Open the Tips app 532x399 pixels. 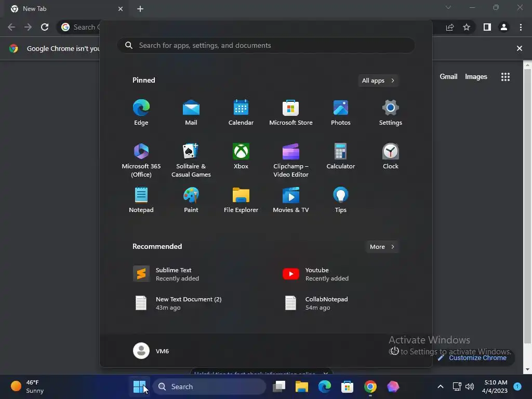[x=341, y=200]
